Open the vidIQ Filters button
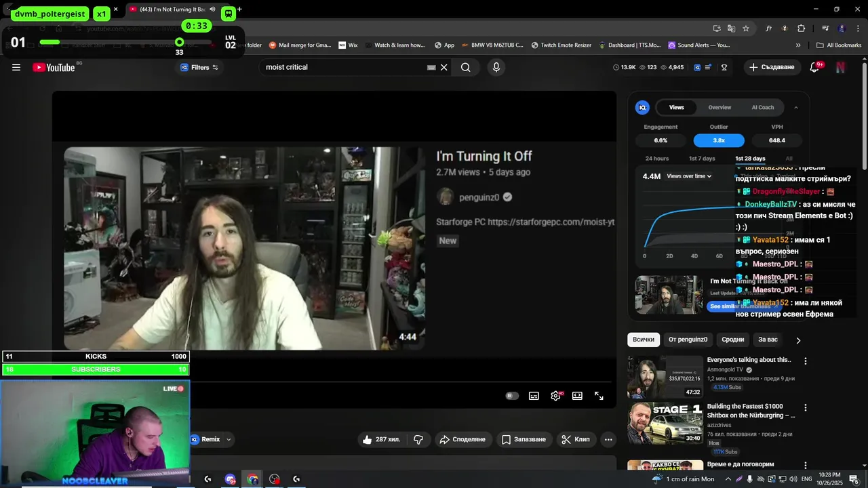Image resolution: width=868 pixels, height=488 pixels. tap(199, 67)
